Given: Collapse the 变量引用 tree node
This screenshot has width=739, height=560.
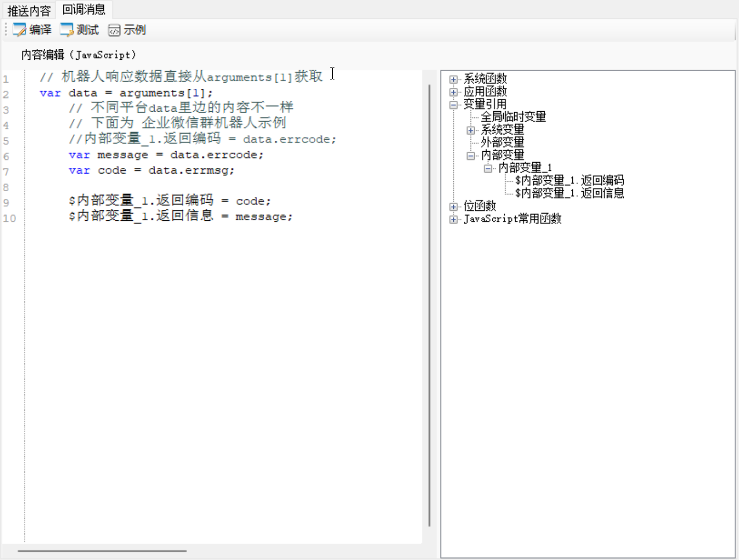Looking at the screenshot, I should (x=453, y=105).
